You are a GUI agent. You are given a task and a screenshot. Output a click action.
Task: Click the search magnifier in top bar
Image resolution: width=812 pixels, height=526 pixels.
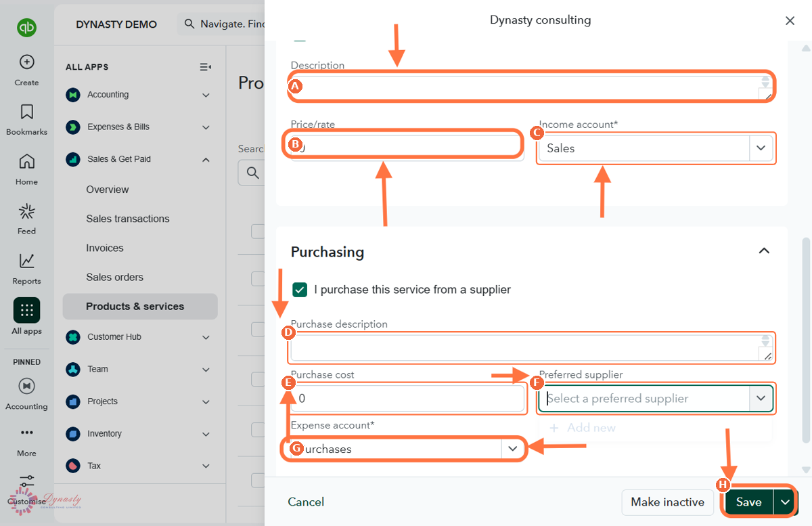189,24
